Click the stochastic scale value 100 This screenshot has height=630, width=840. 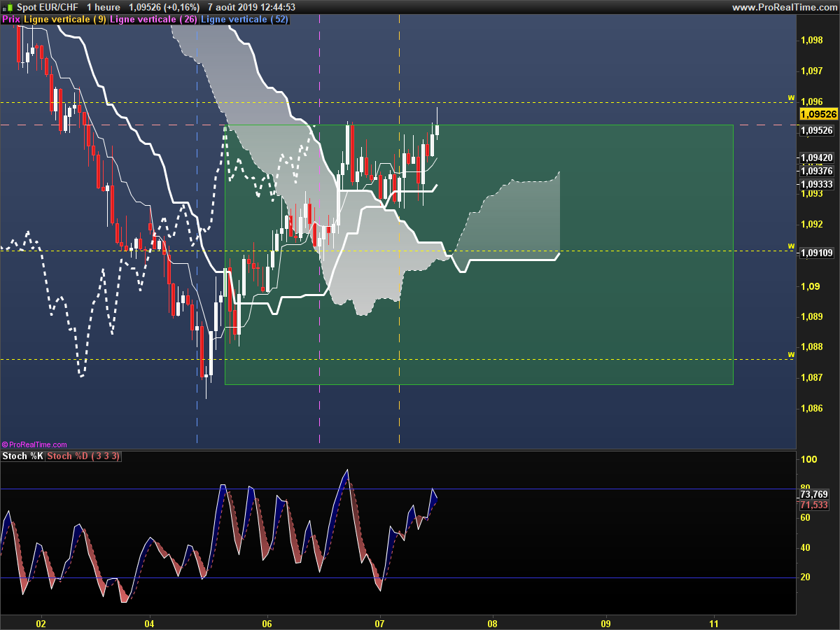click(809, 460)
